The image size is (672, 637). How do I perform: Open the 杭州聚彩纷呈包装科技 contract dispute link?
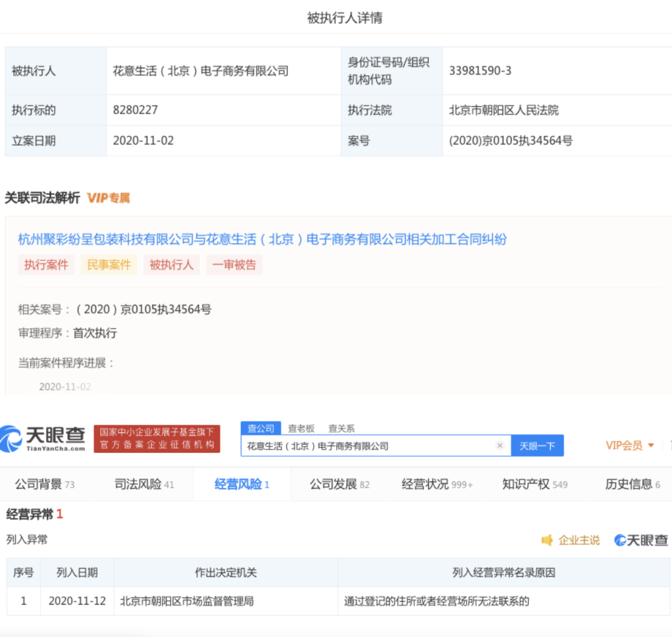(x=262, y=239)
